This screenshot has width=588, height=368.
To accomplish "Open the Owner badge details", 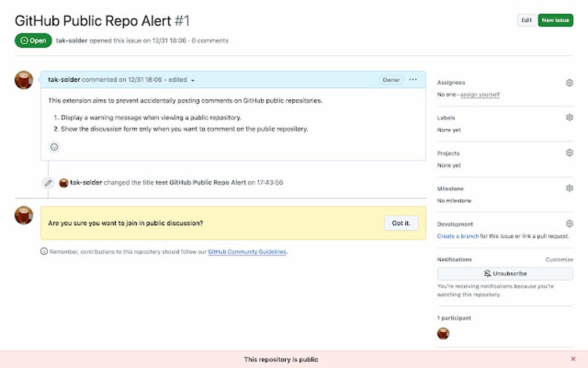I will point(391,80).
